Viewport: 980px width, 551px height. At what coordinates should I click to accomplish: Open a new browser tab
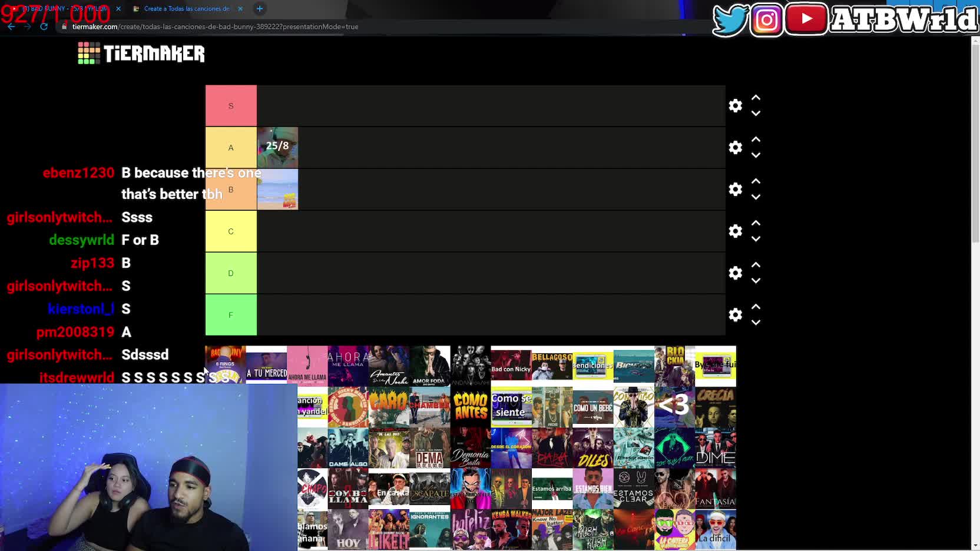tap(260, 8)
